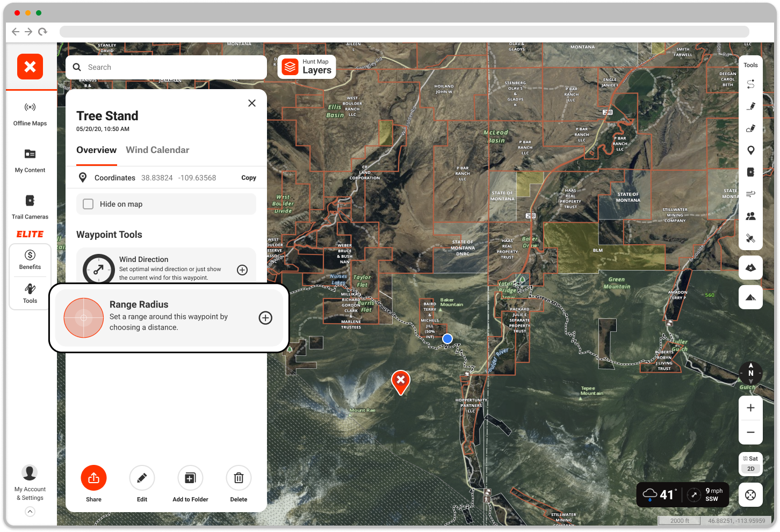Select the waypoint pin tool

tap(751, 150)
